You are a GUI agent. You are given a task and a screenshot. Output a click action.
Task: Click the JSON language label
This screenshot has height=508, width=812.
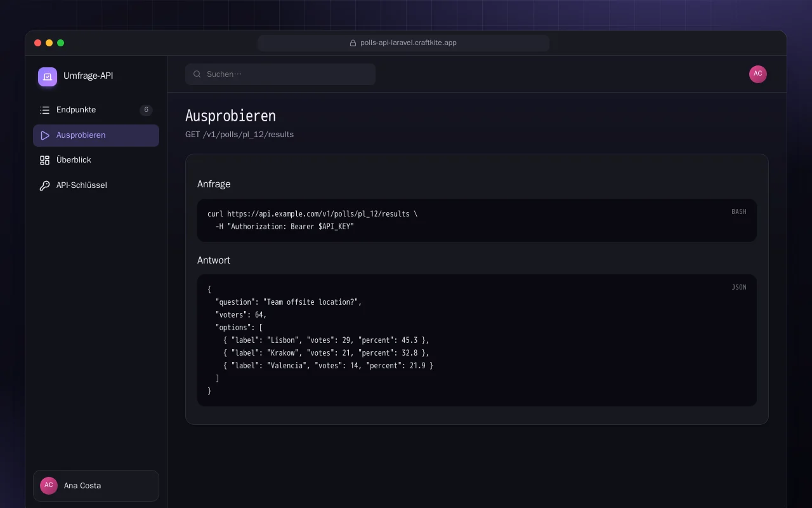coord(739,288)
